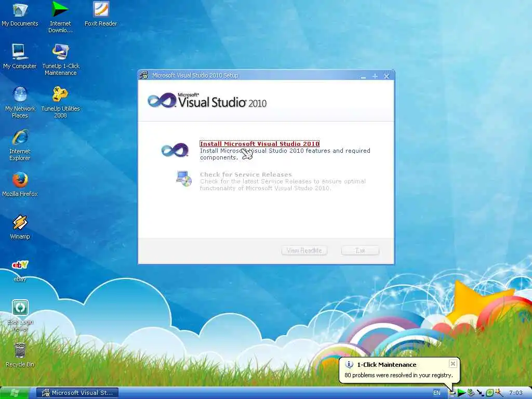Click the green arrow download manager tray icon
The height and width of the screenshot is (399, 532).
461,393
